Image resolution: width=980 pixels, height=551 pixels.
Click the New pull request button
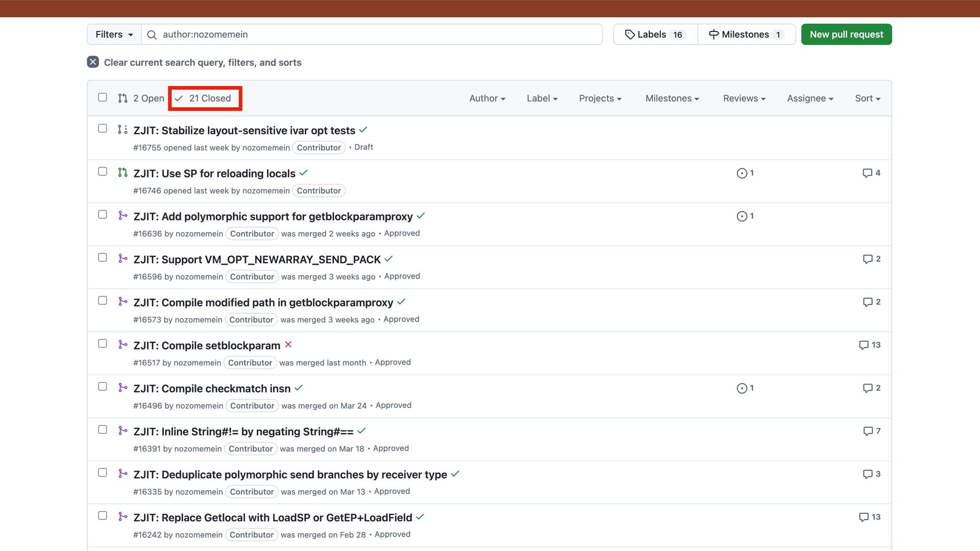click(x=846, y=35)
